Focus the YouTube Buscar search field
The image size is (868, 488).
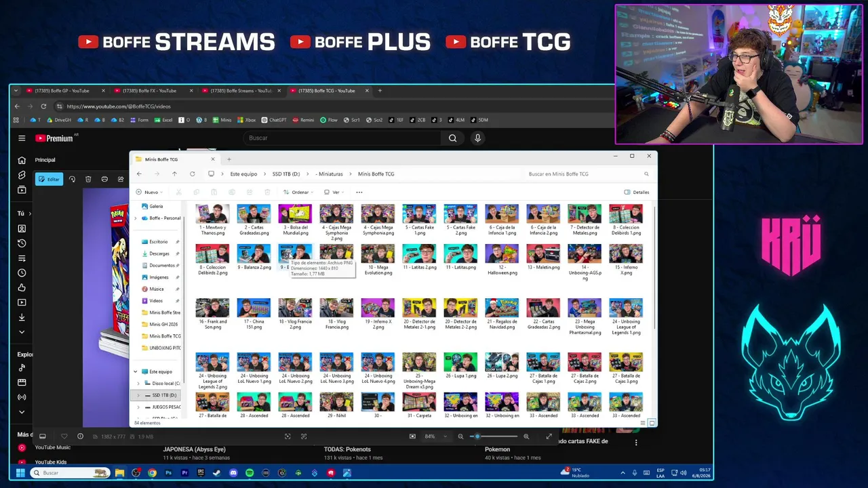(x=342, y=138)
